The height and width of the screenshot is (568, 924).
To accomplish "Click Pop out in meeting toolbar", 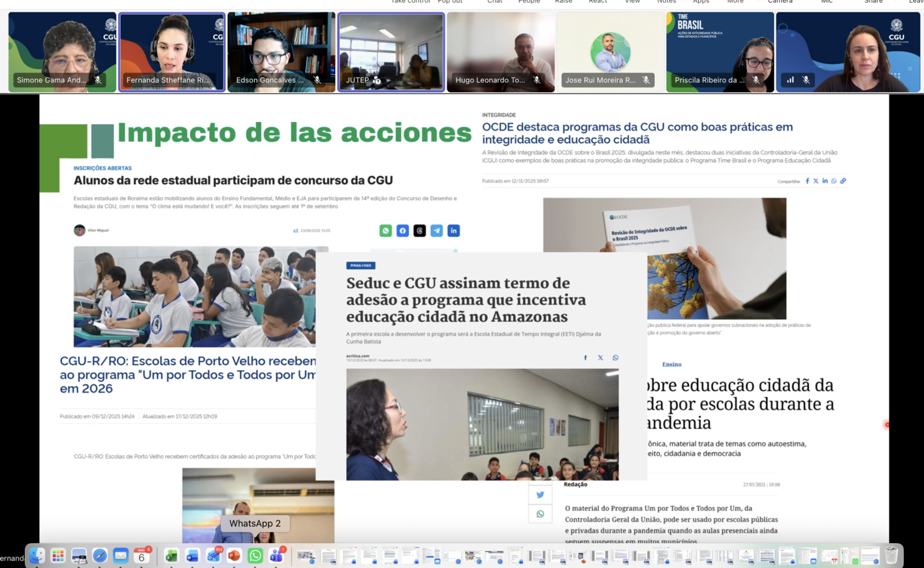I will coord(450,2).
